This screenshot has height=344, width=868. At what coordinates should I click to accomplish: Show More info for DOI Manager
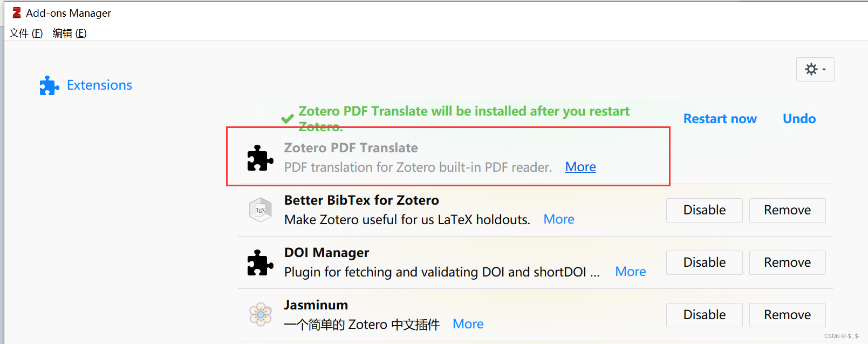tap(630, 272)
